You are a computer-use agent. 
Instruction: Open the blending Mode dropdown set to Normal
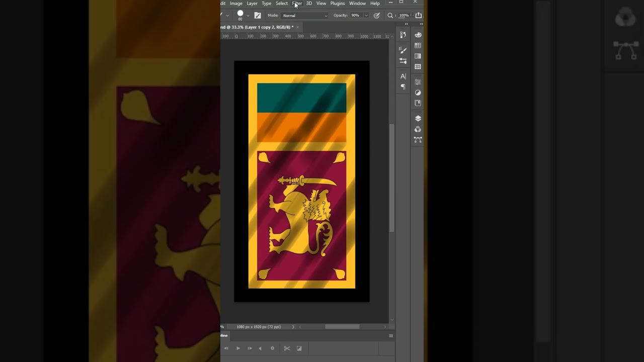pos(305,16)
